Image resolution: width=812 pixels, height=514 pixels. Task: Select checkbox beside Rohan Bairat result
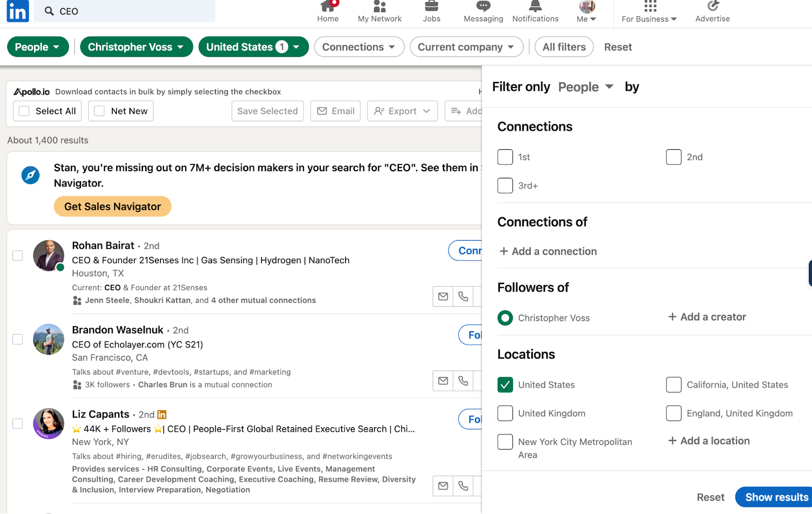click(x=17, y=255)
